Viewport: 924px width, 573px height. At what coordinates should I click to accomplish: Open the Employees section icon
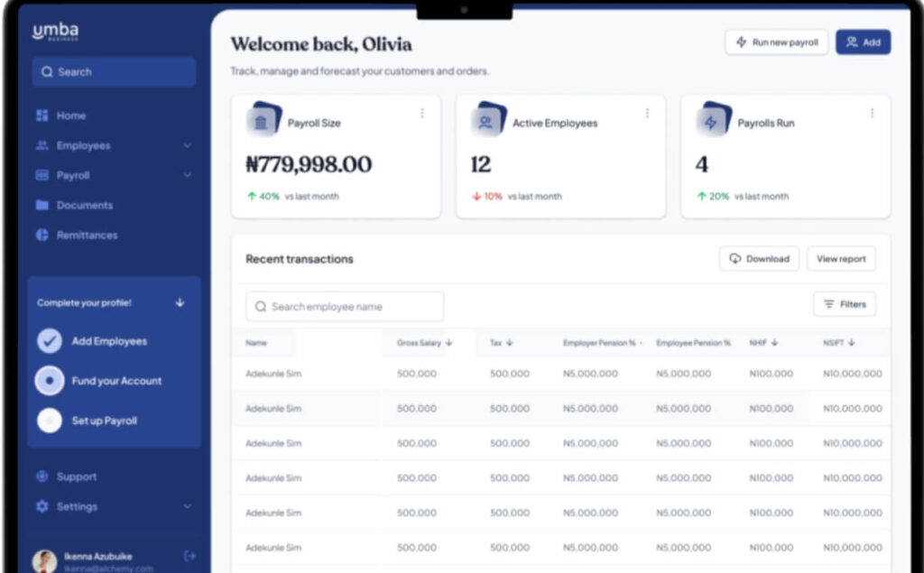(41, 145)
